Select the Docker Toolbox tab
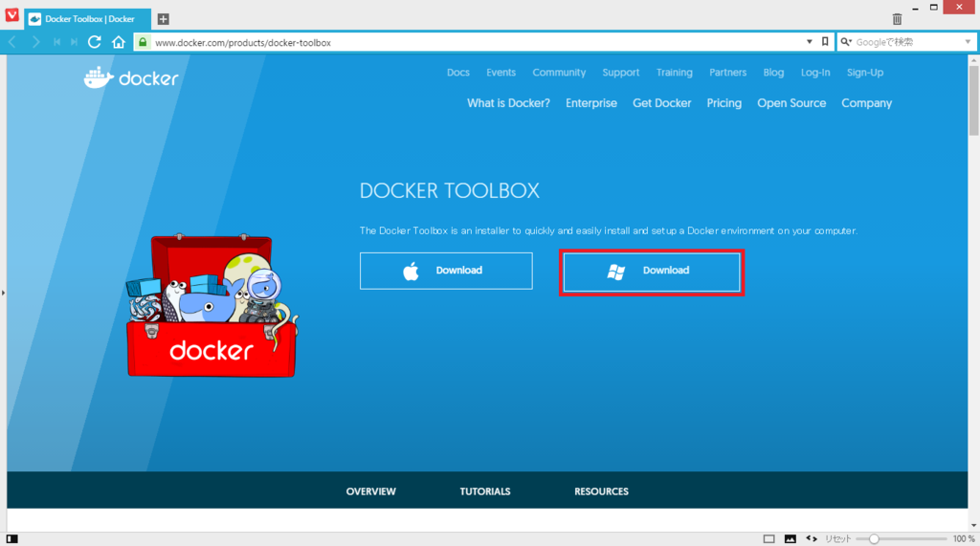Image resolution: width=980 pixels, height=546 pixels. click(x=87, y=19)
